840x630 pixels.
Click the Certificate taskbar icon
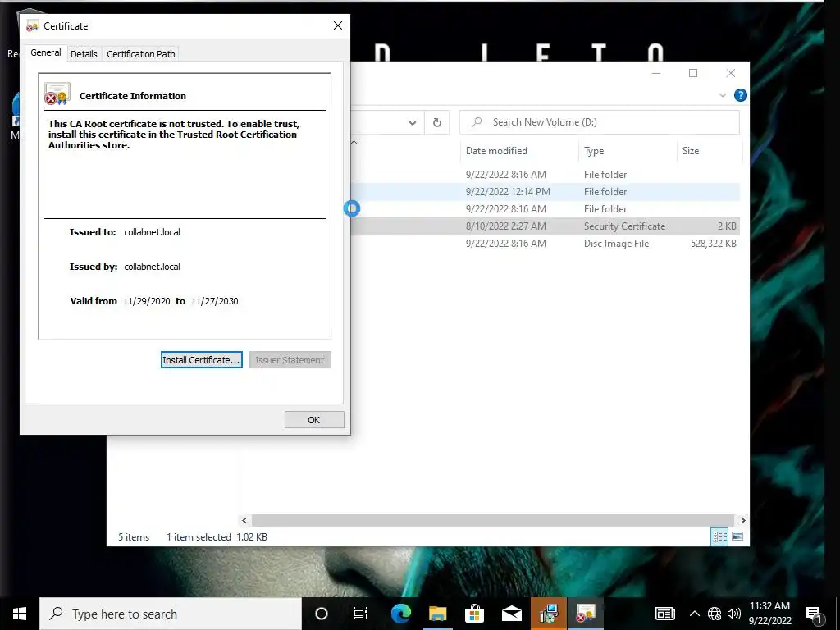586,614
